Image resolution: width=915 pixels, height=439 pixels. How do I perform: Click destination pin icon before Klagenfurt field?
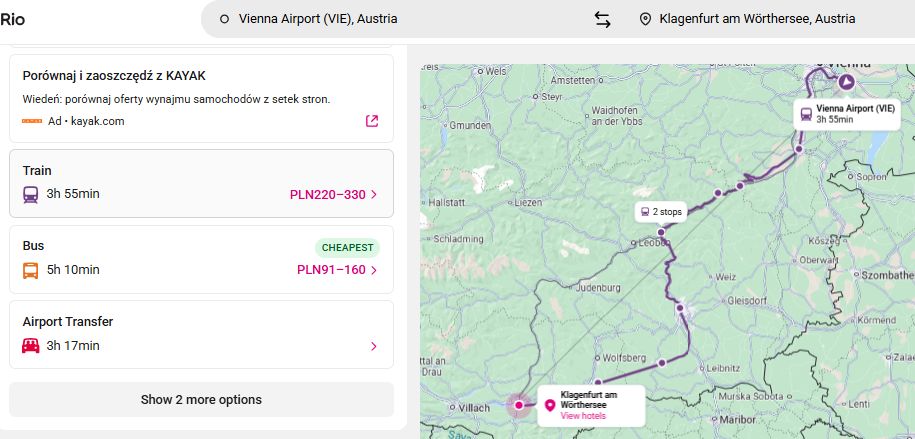click(645, 19)
